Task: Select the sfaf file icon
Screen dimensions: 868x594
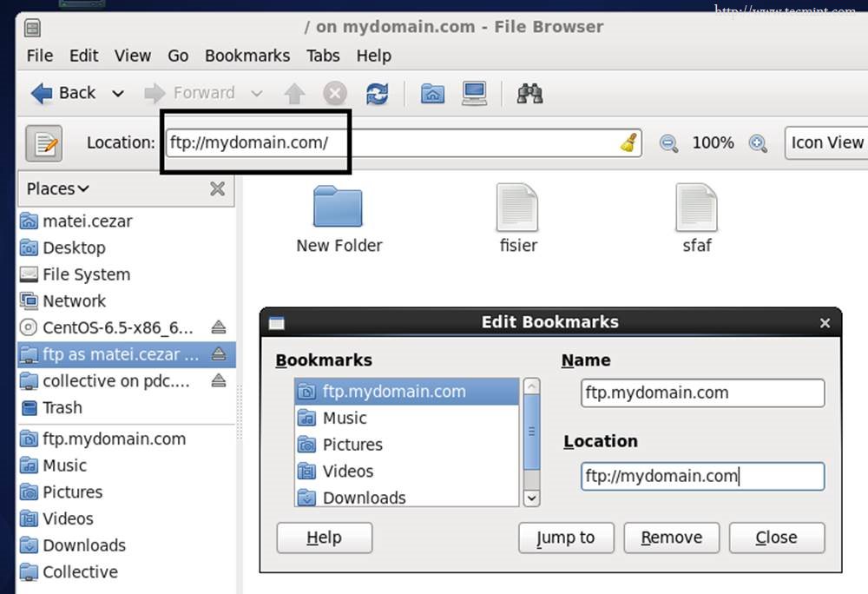Action: pos(696,208)
